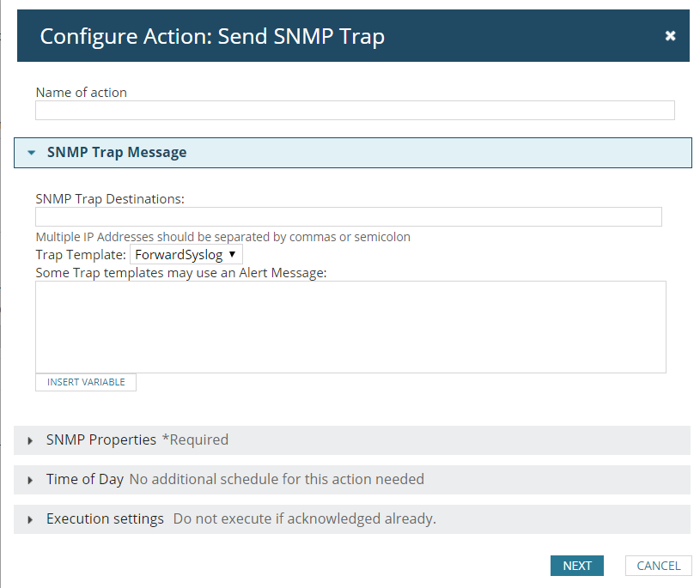Click the INSERT VARIABLE button
700x588 pixels.
tap(86, 382)
